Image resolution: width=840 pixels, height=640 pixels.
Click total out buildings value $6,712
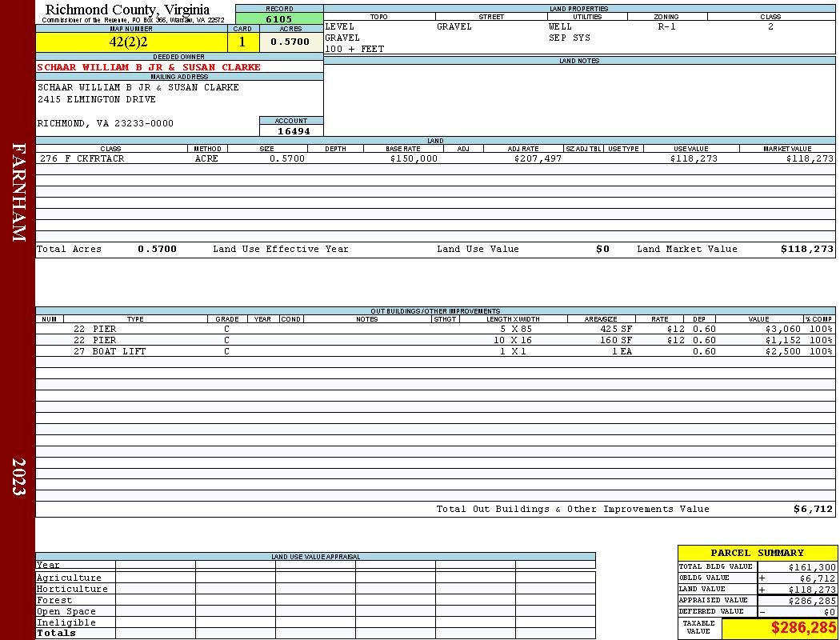(814, 510)
